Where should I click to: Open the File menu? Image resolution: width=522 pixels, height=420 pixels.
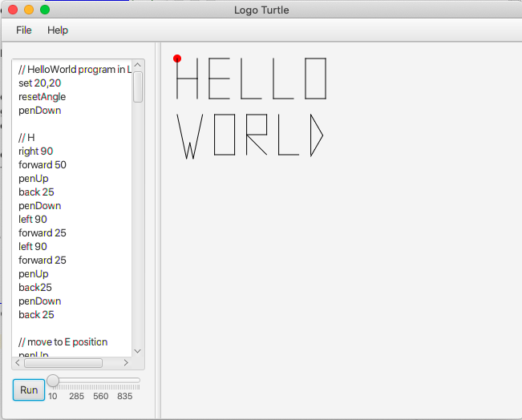[x=24, y=30]
